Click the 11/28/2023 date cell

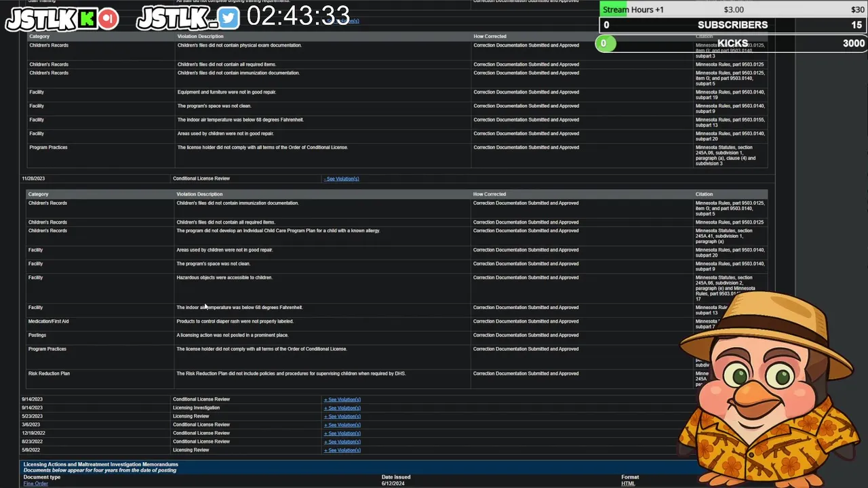tap(33, 178)
